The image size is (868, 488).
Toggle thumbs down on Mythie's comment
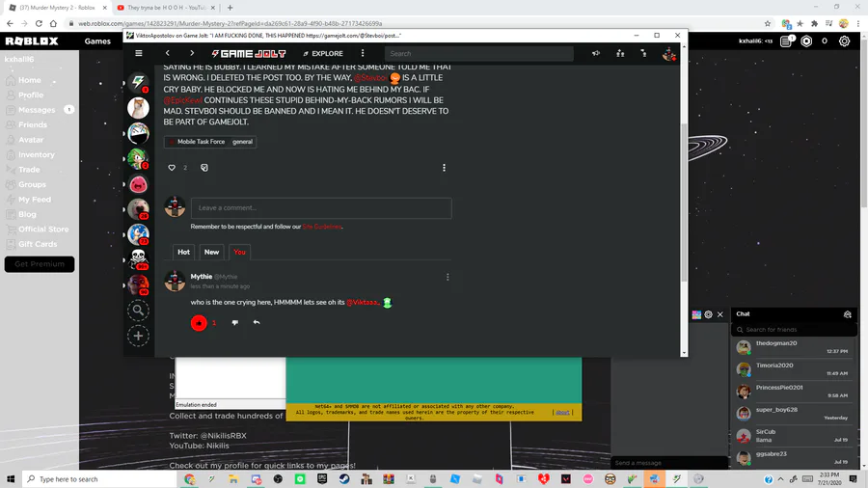point(234,322)
